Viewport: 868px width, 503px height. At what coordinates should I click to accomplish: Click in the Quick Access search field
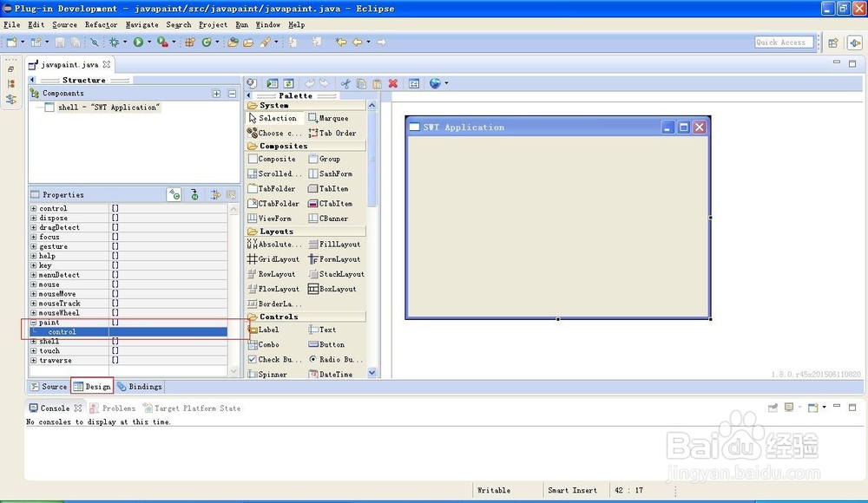point(784,42)
